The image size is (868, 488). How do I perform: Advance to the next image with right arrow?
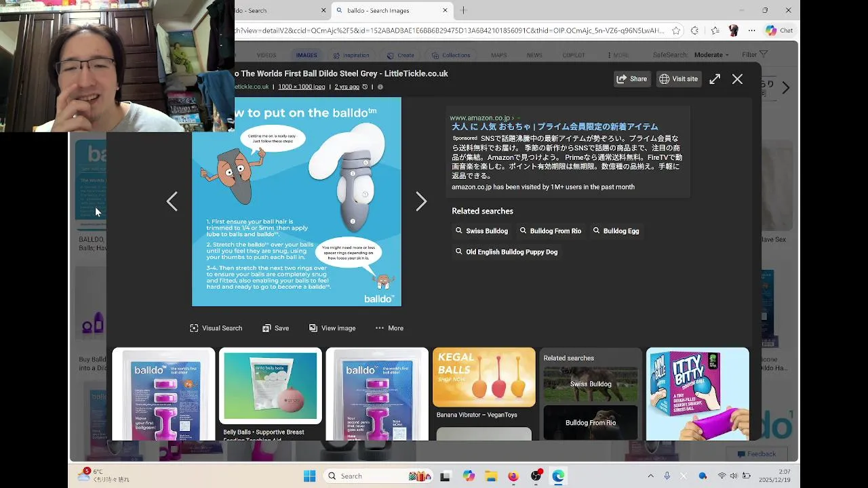tap(421, 201)
